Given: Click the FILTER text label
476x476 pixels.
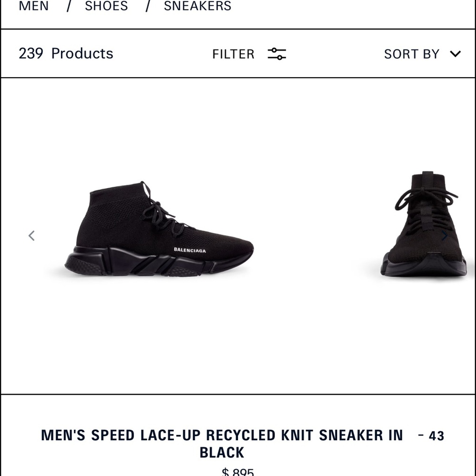Looking at the screenshot, I should [x=233, y=54].
